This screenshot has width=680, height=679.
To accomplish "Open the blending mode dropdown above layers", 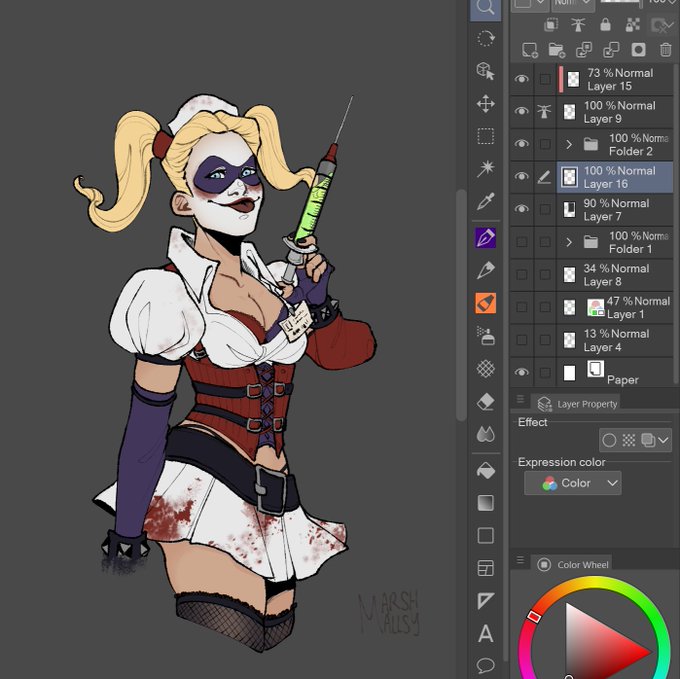I will point(572,4).
